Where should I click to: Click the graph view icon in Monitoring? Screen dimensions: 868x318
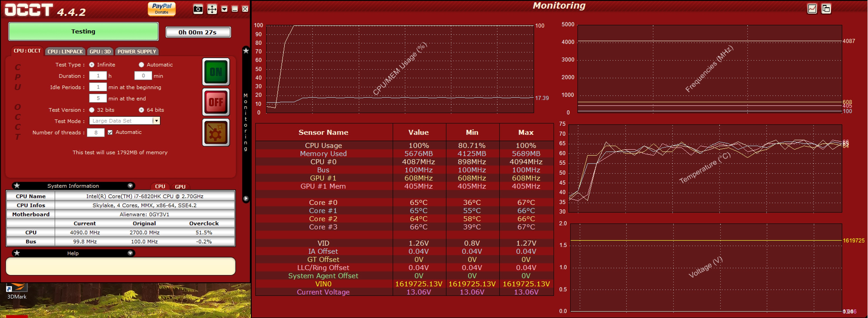pos(812,9)
